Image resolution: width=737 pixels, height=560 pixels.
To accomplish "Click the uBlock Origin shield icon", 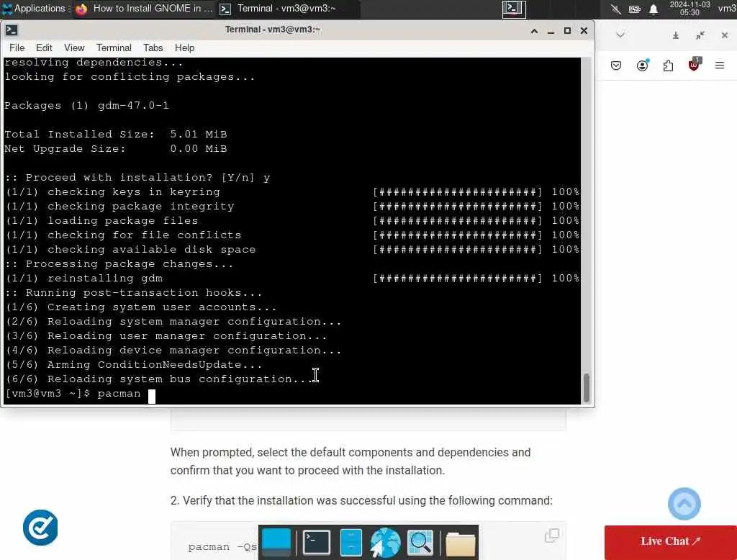I will coord(694,65).
